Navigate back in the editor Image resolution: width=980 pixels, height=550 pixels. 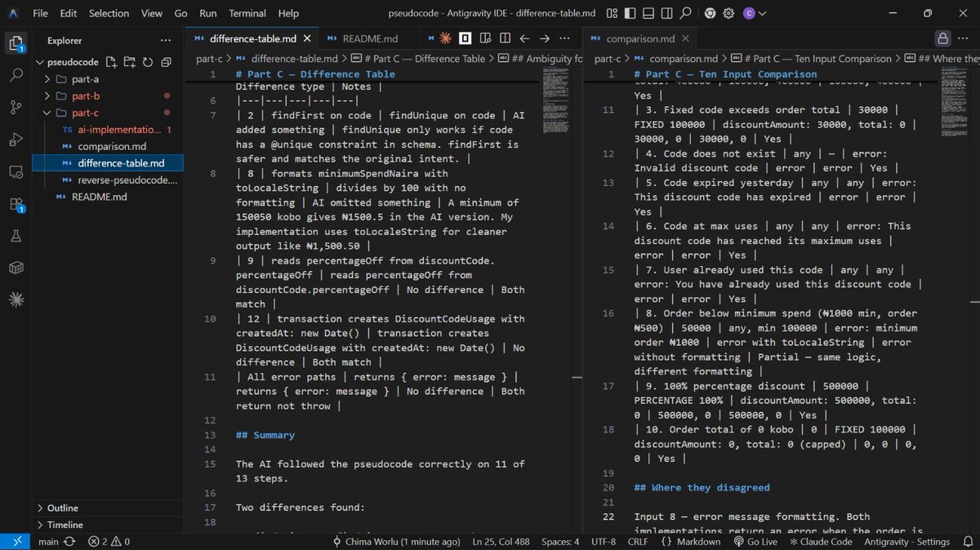[x=524, y=38]
